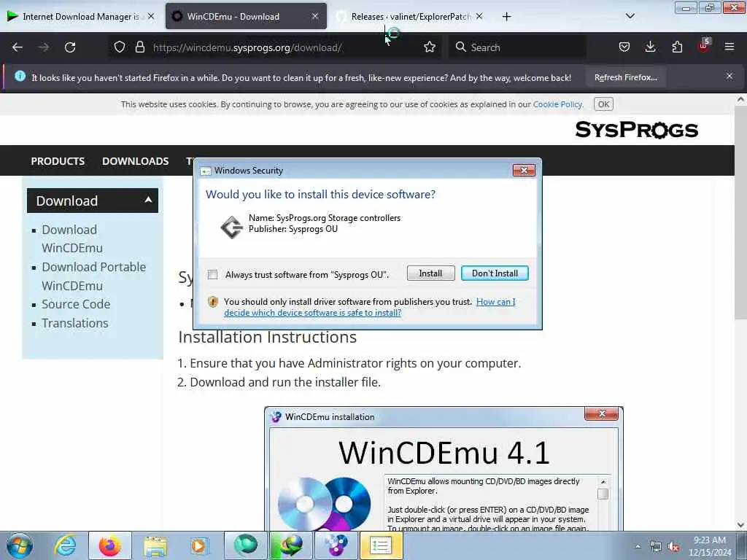
Task: Click the muted volume tray icon
Action: click(x=673, y=547)
